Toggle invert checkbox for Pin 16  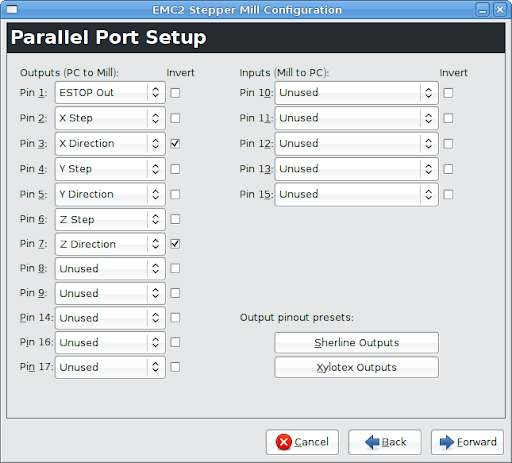(x=175, y=342)
